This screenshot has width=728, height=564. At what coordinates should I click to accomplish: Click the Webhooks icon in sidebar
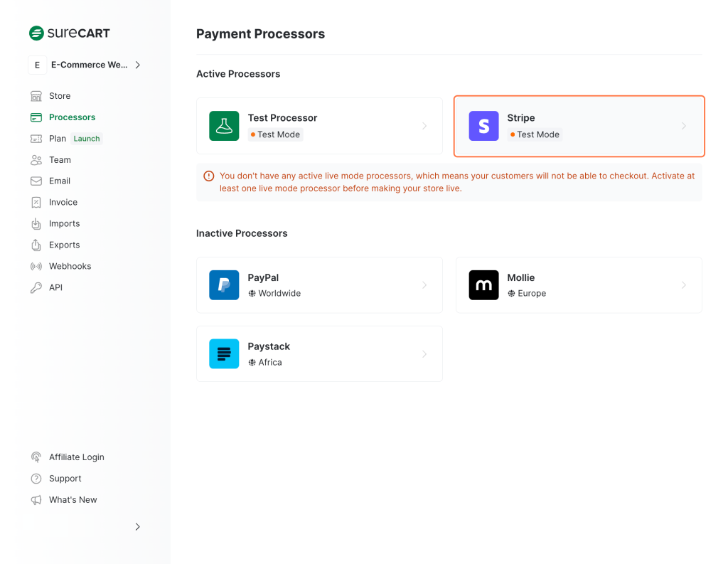(36, 266)
